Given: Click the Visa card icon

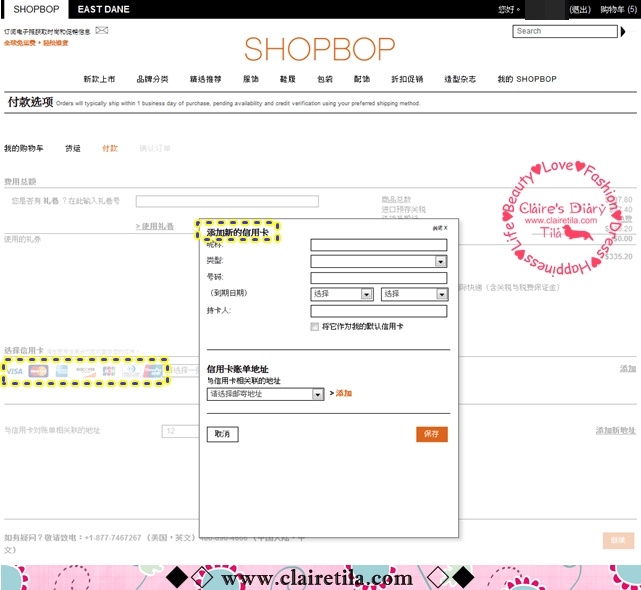Looking at the screenshot, I should pos(15,371).
